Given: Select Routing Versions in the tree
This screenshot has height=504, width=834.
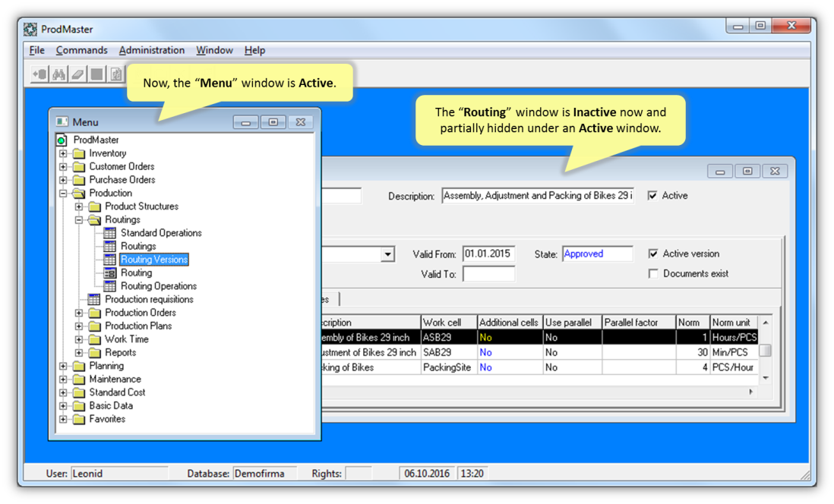Looking at the screenshot, I should coord(153,260).
